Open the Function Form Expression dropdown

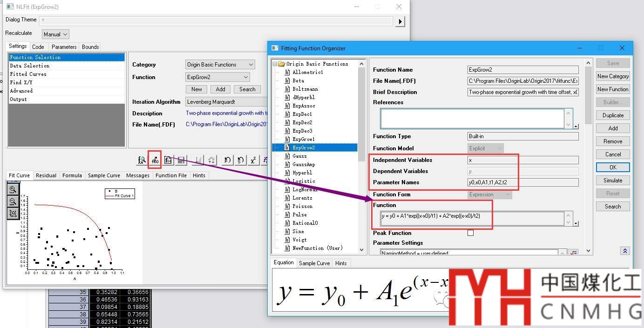tap(490, 194)
